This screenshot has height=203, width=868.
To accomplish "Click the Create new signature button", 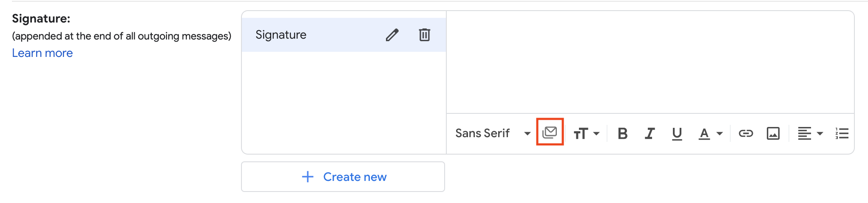I will click(x=343, y=177).
